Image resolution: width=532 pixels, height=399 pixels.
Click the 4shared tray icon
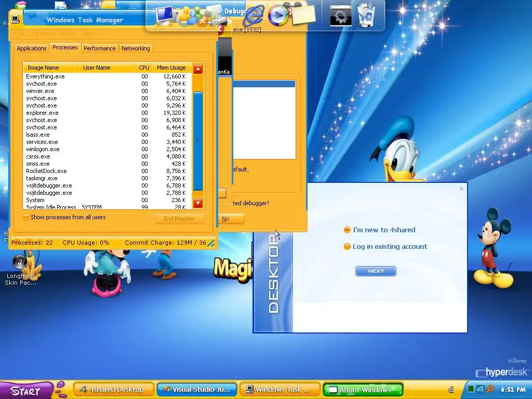(x=480, y=389)
